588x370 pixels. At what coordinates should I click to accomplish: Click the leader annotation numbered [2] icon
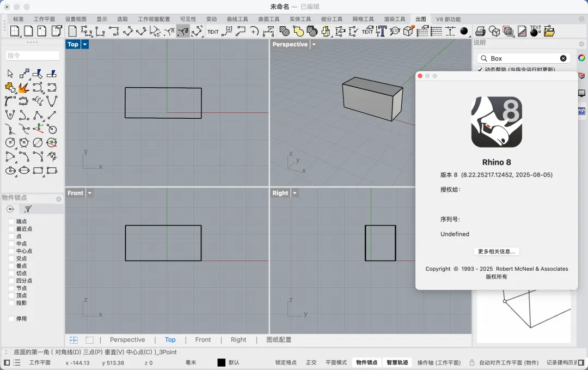point(226,32)
